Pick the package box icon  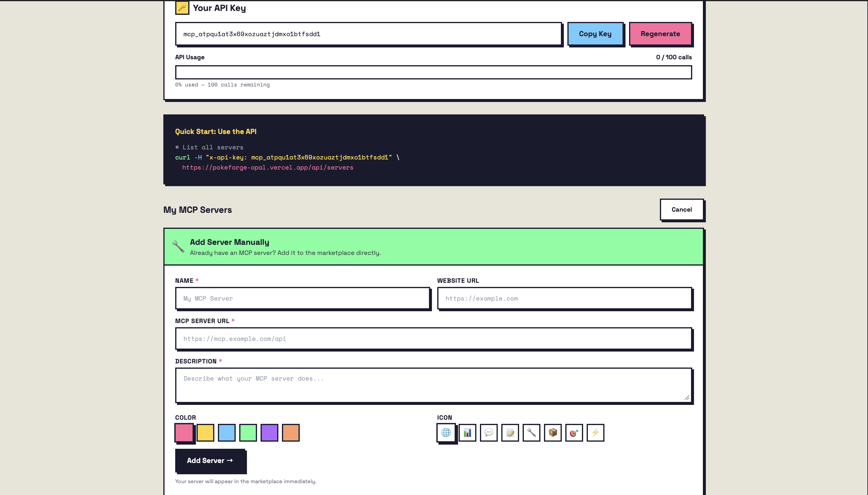[553, 432]
